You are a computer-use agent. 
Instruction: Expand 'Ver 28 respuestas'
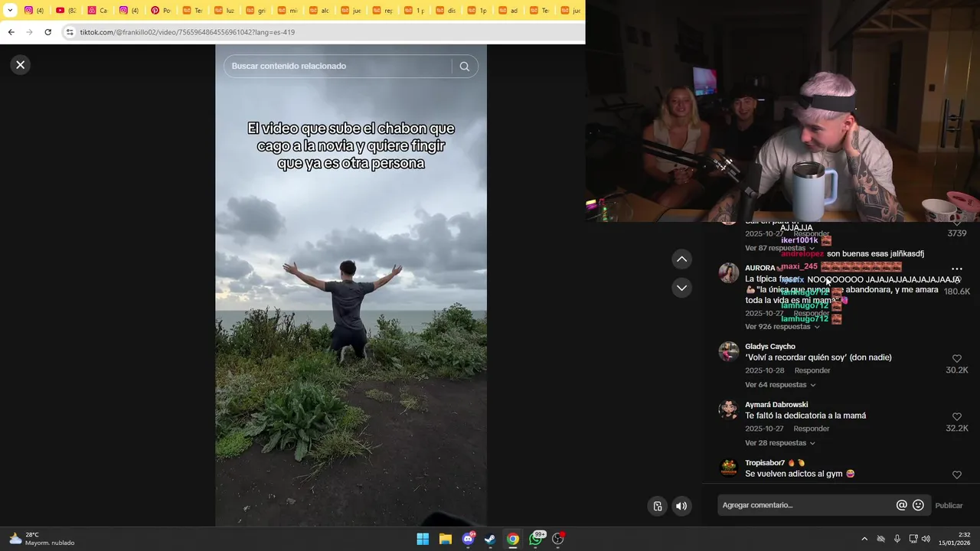pyautogui.click(x=779, y=443)
